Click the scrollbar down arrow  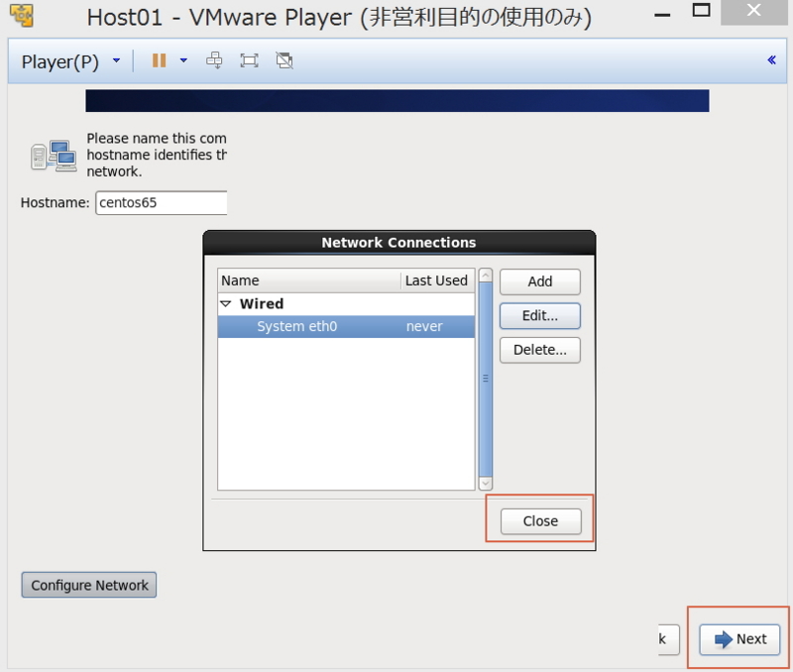(486, 484)
